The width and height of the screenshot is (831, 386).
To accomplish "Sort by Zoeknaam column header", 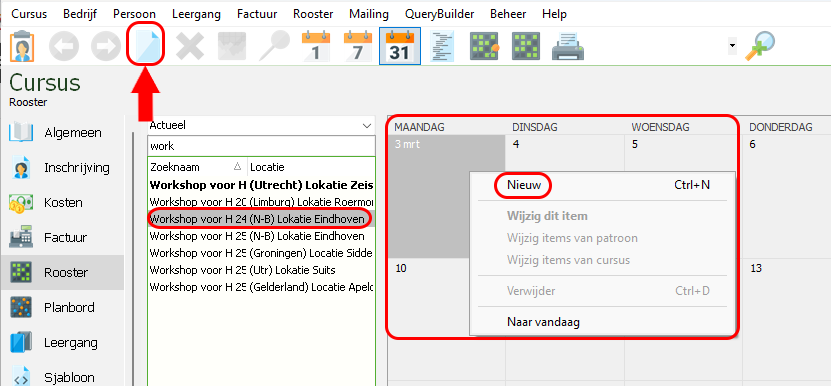I will coord(197,167).
